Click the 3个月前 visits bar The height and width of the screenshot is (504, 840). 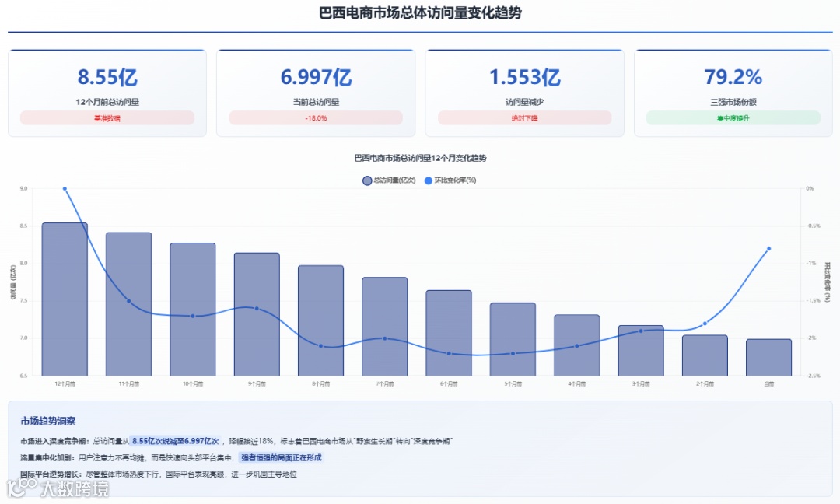pyautogui.click(x=641, y=351)
